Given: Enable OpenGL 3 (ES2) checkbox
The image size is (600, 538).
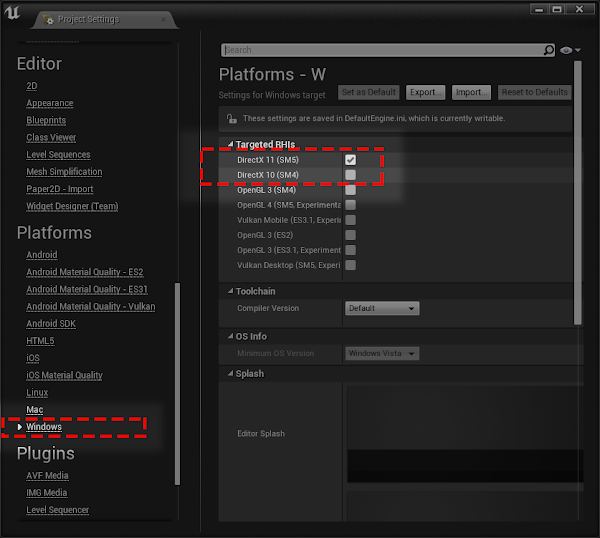Looking at the screenshot, I should 350,235.
